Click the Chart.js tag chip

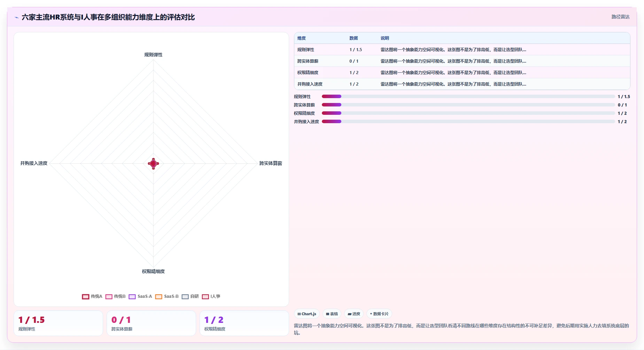click(307, 314)
